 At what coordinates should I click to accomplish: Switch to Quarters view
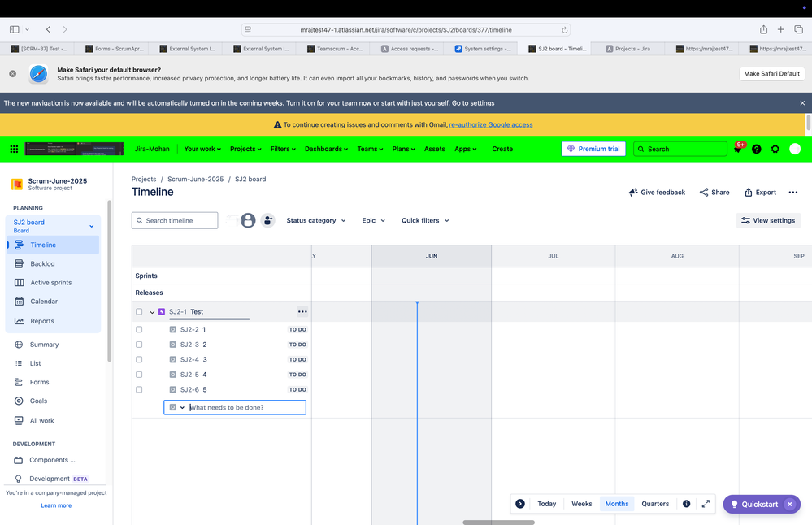point(655,504)
